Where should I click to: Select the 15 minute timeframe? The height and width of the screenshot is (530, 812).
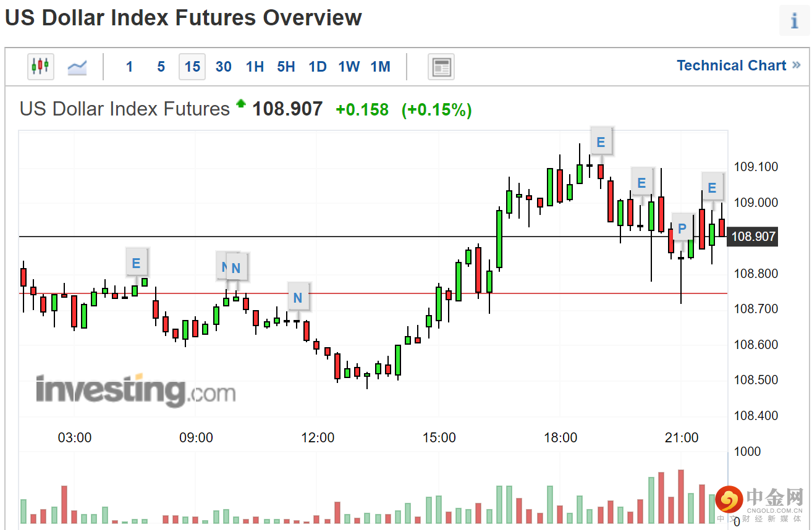[192, 67]
